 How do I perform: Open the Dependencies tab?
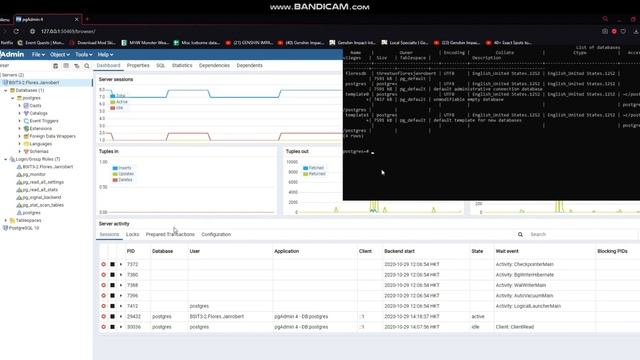coord(214,65)
